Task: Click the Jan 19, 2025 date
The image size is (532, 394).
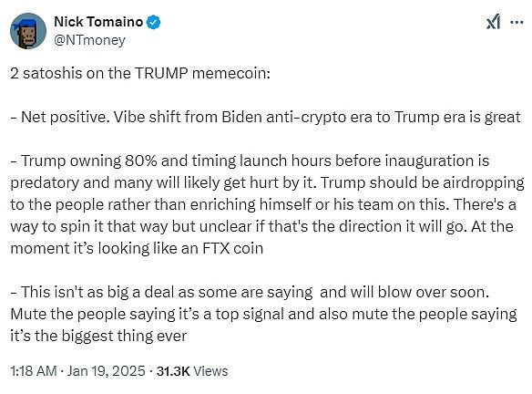Action: coord(106,371)
